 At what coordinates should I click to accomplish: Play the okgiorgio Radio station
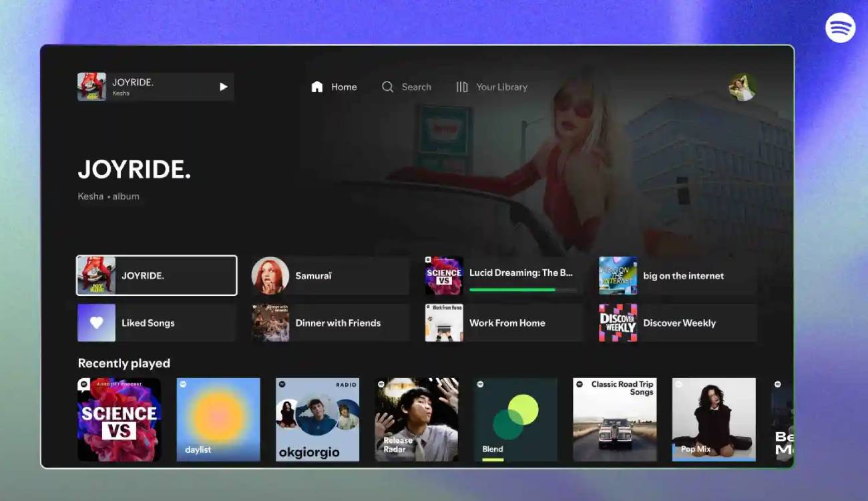point(317,419)
